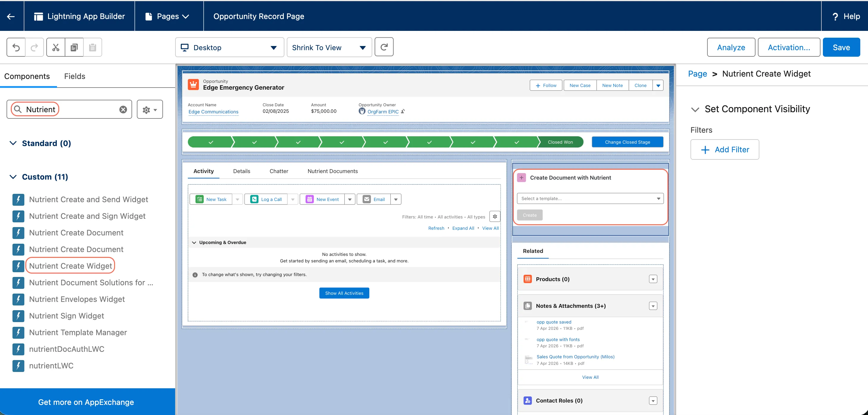Click the Analyze button
Viewport: 868px width, 415px height.
(731, 47)
